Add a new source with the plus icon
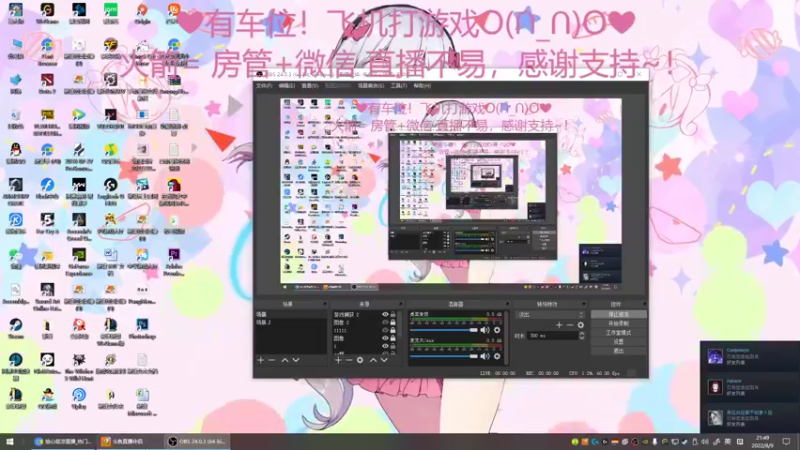The height and width of the screenshot is (450, 800). pos(338,360)
